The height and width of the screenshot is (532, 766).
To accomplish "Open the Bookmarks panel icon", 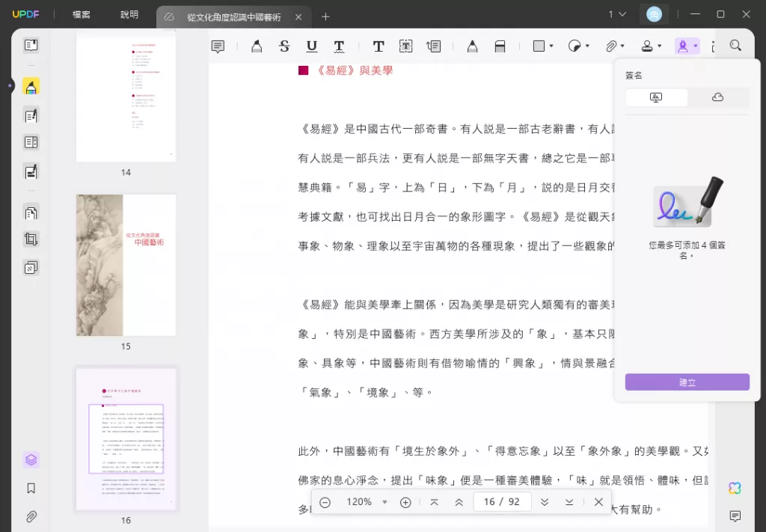I will coord(31,488).
